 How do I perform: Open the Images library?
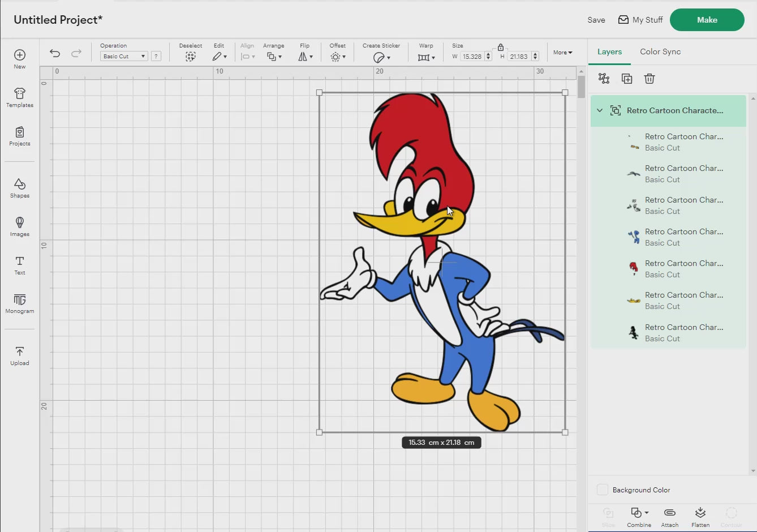[20, 226]
